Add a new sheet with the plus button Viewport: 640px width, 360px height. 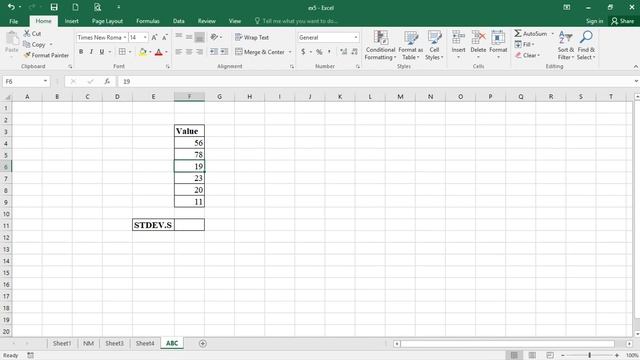202,343
